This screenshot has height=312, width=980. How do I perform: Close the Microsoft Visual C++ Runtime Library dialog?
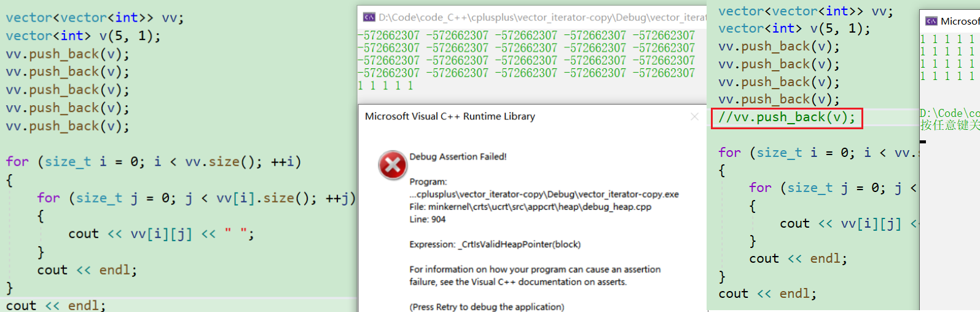pyautogui.click(x=694, y=116)
